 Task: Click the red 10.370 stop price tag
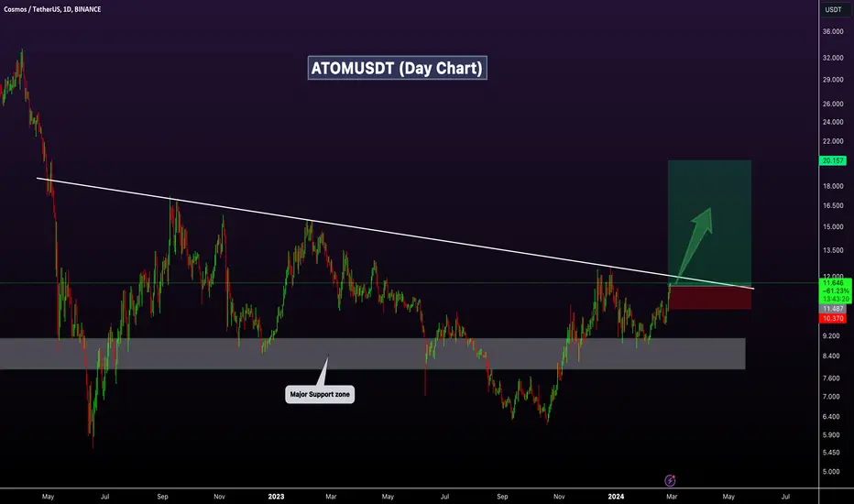833,319
